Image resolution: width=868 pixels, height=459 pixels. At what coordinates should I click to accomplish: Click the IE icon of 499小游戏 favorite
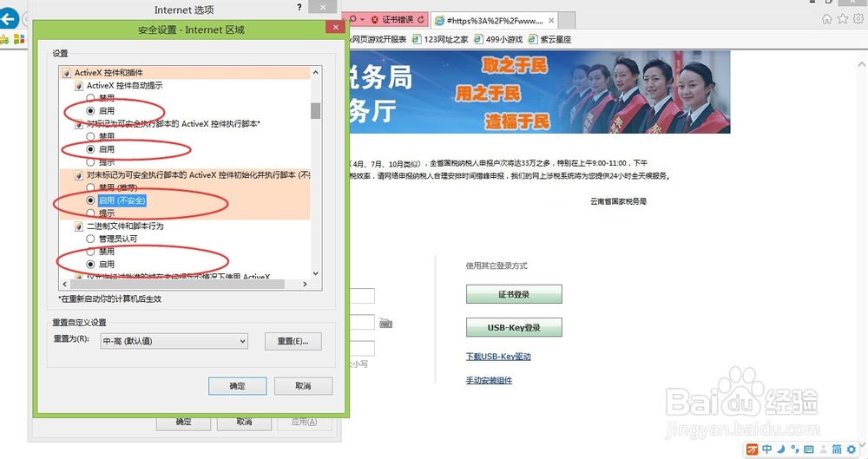pyautogui.click(x=478, y=39)
